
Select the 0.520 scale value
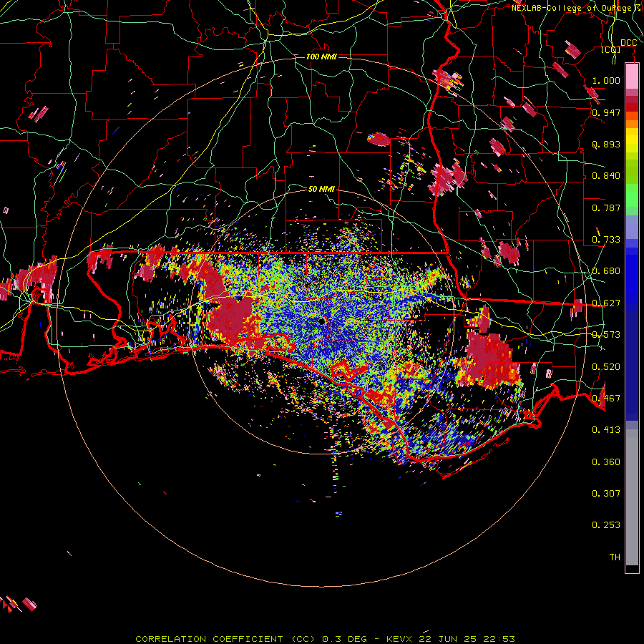606,366
